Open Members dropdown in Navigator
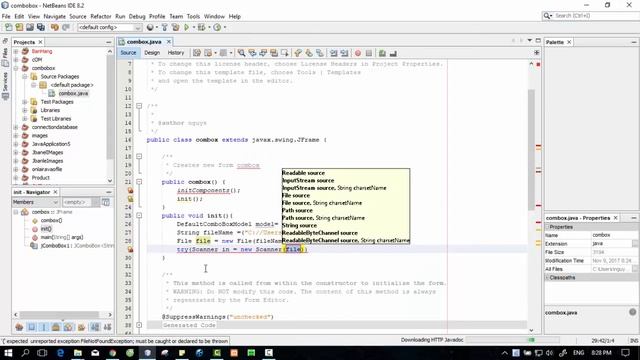 coord(36,202)
